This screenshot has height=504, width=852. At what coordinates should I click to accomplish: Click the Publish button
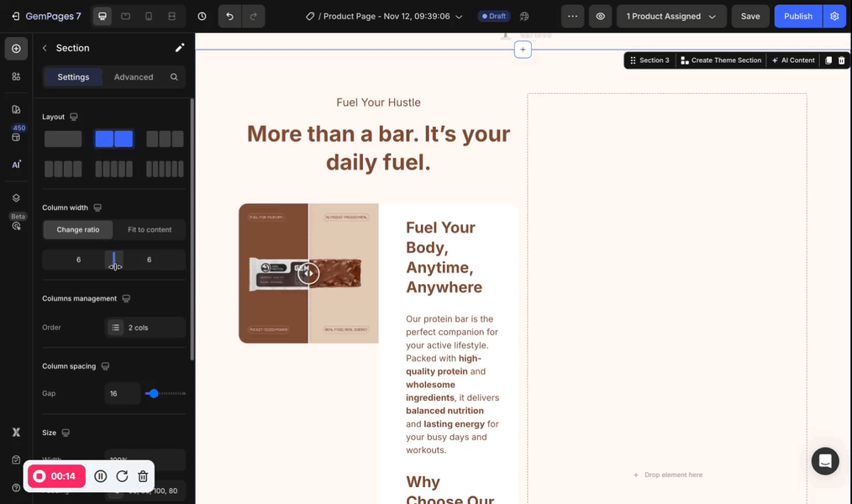tap(797, 16)
